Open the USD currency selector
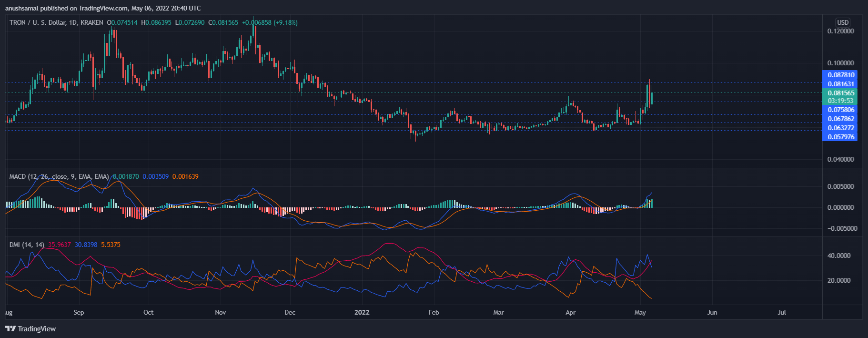The width and height of the screenshot is (868, 338). tap(842, 22)
